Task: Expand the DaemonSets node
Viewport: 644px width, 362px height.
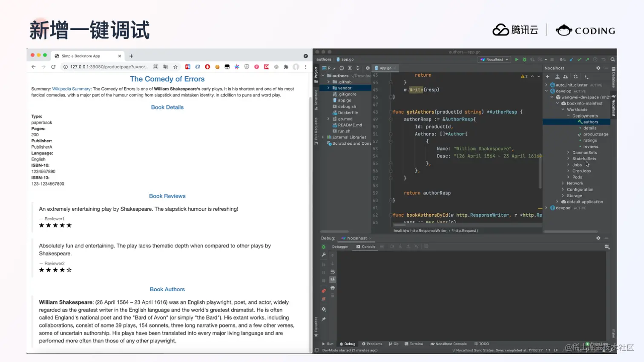Action: 568,152
